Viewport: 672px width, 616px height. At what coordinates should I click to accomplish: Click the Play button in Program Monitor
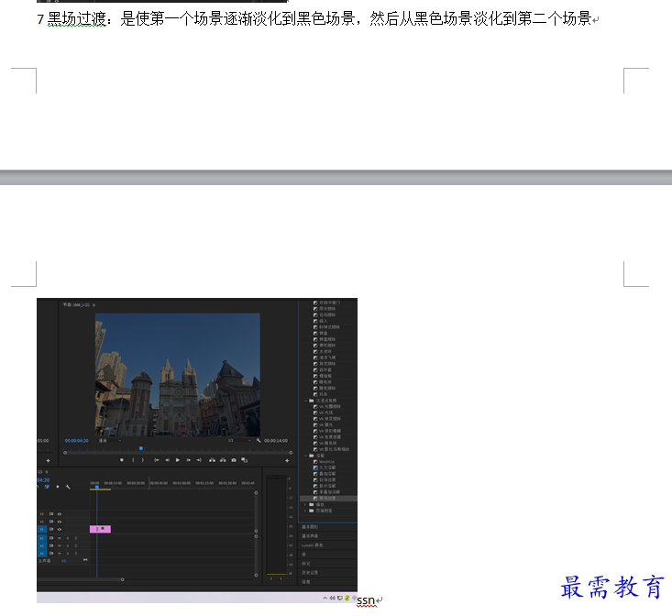178,460
